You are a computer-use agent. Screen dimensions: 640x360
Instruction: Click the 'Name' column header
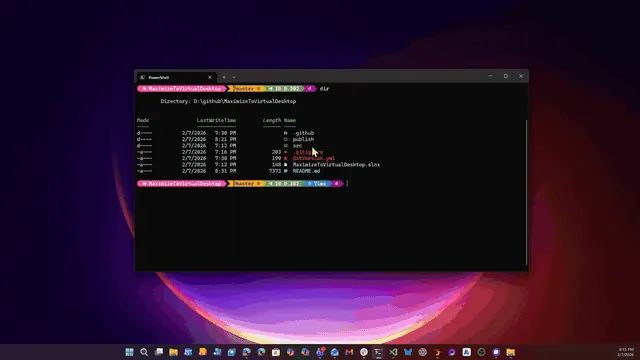pyautogui.click(x=290, y=120)
